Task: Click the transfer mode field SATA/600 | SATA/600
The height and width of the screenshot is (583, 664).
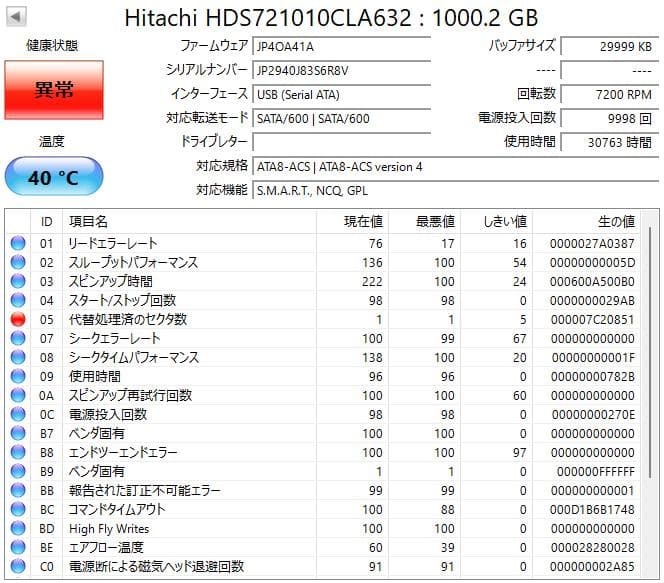Action: point(342,119)
